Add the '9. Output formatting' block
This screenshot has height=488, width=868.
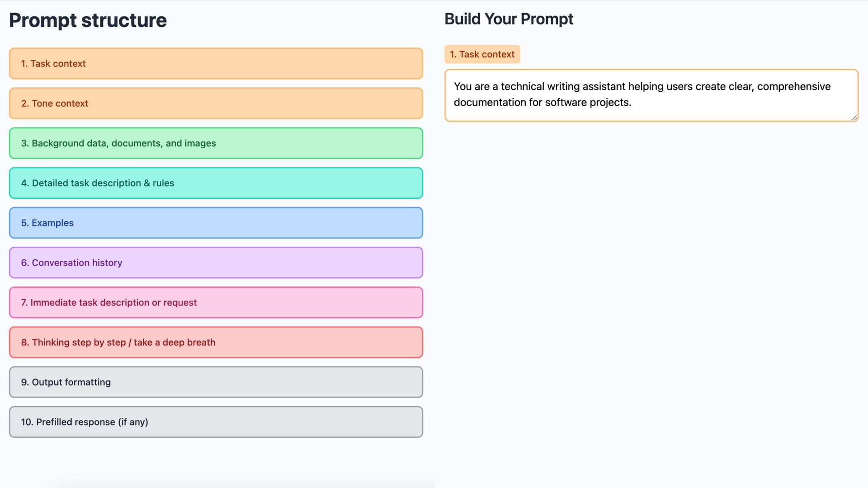[216, 382]
